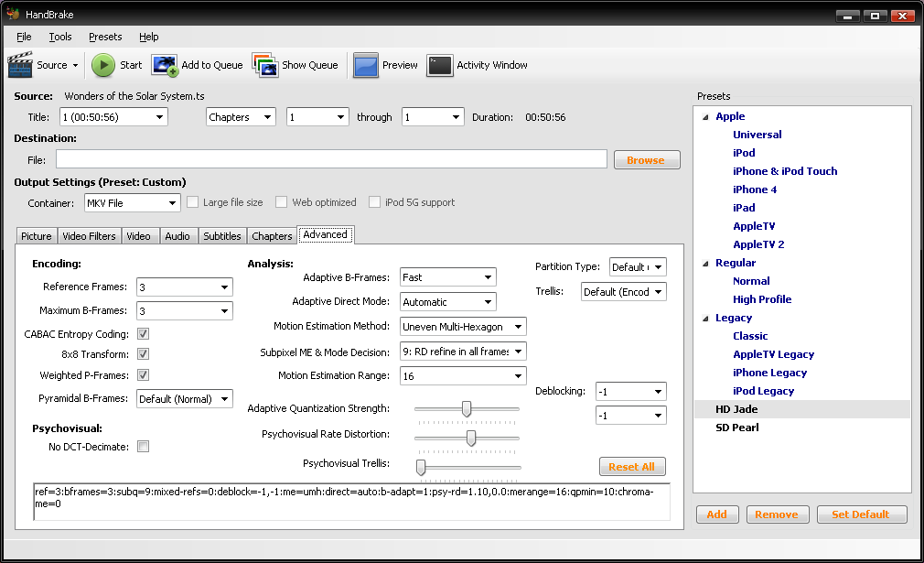Open the Adaptive Direct Mode dropdown

448,302
